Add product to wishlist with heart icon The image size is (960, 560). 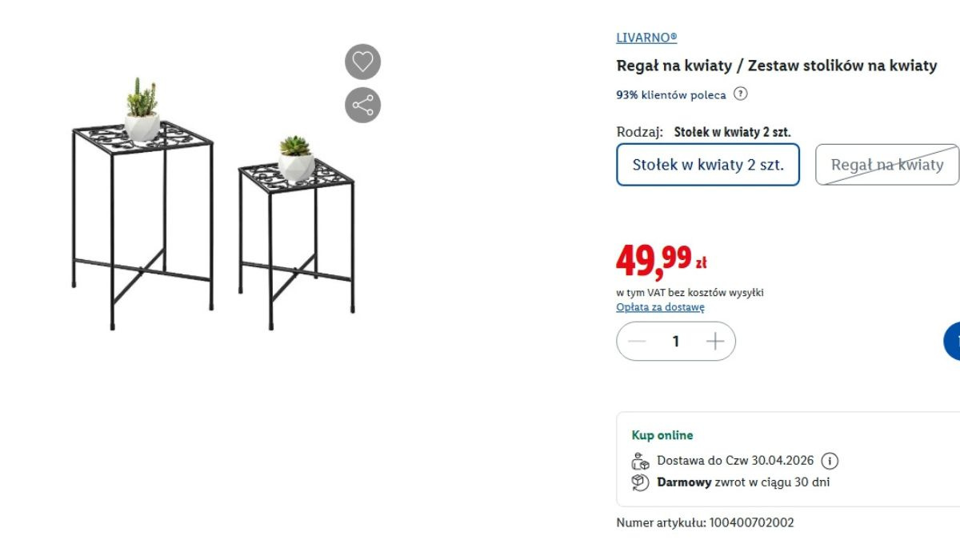click(x=362, y=62)
